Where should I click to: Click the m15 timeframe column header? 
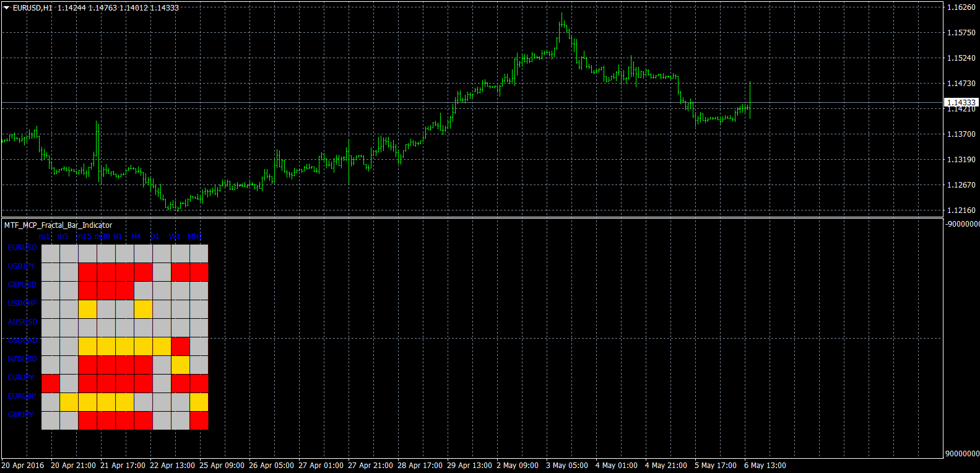pos(84,236)
